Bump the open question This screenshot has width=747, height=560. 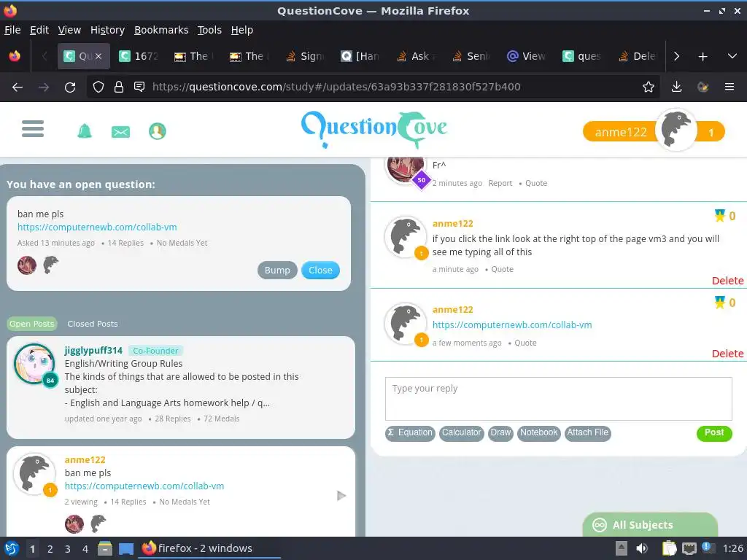pos(277,270)
